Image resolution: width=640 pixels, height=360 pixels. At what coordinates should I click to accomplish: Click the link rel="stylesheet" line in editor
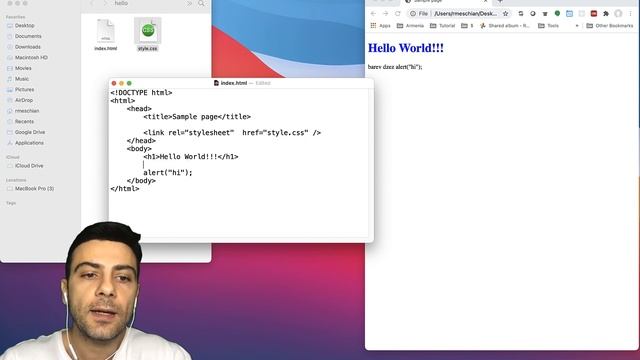[x=232, y=133]
